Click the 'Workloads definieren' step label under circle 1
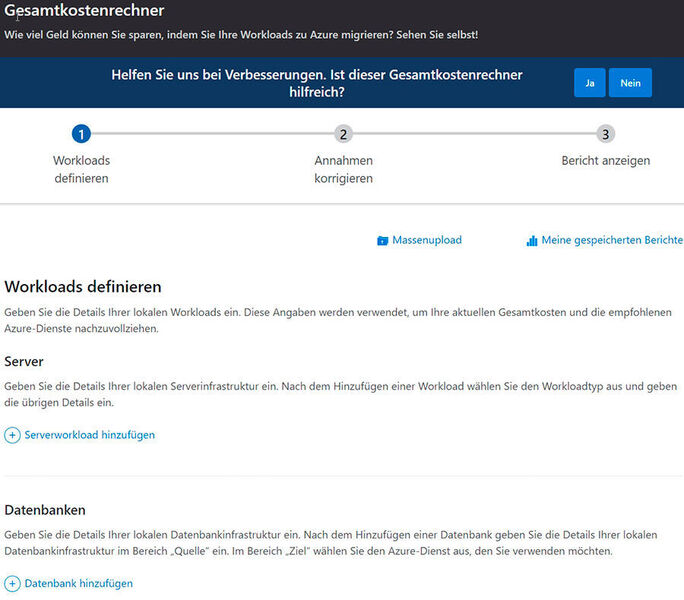The image size is (684, 600). coord(81,169)
